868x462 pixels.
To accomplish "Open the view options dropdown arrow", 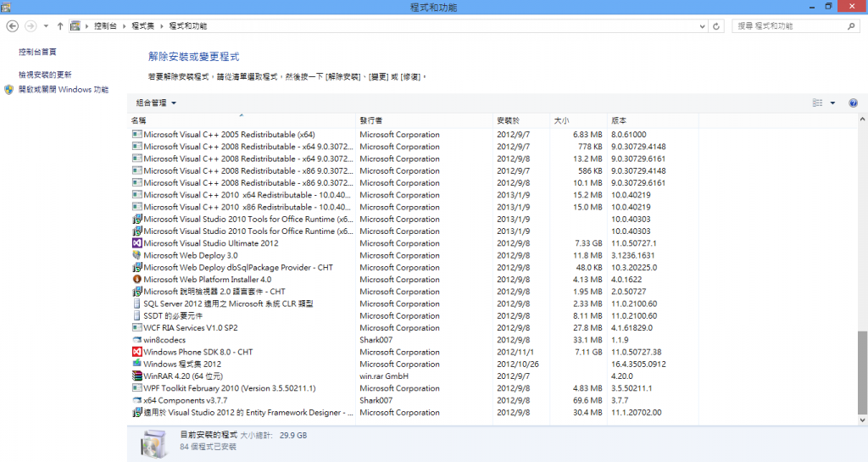I will tap(832, 103).
